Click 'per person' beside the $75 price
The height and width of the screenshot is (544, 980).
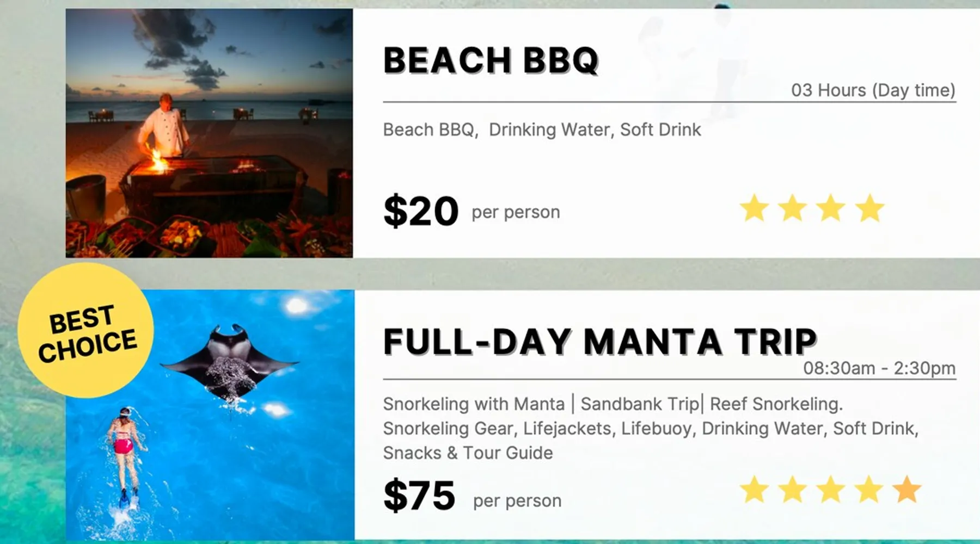pyautogui.click(x=517, y=500)
